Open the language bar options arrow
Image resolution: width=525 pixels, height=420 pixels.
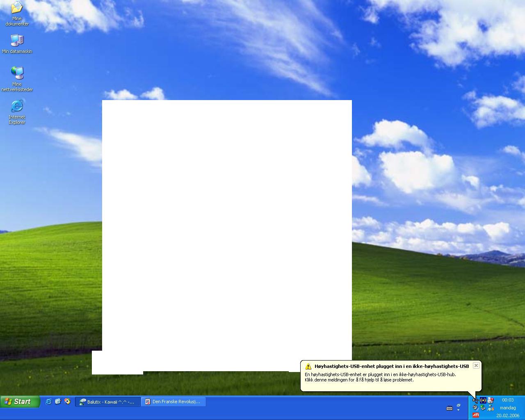click(x=459, y=410)
